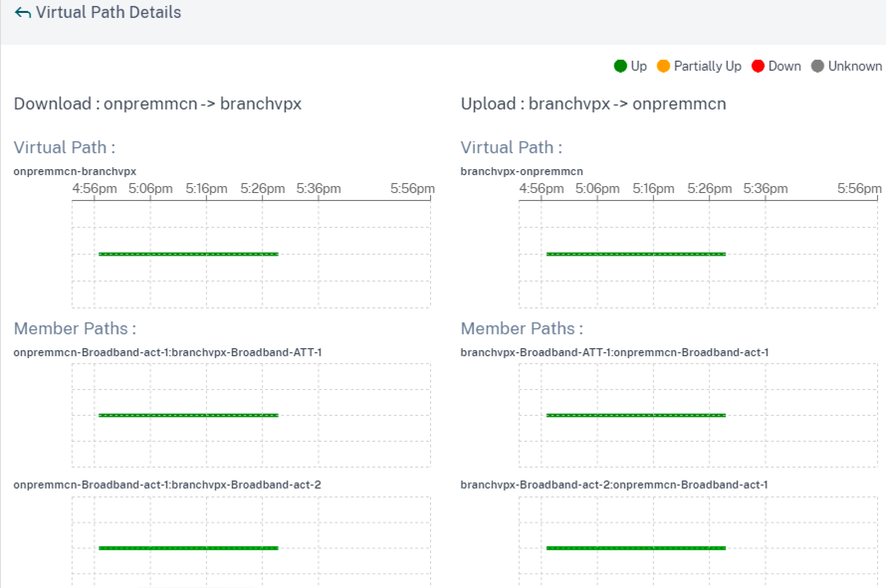886x588 pixels.
Task: Click the 4:56pm tick on Download time axis
Action: (x=95, y=189)
